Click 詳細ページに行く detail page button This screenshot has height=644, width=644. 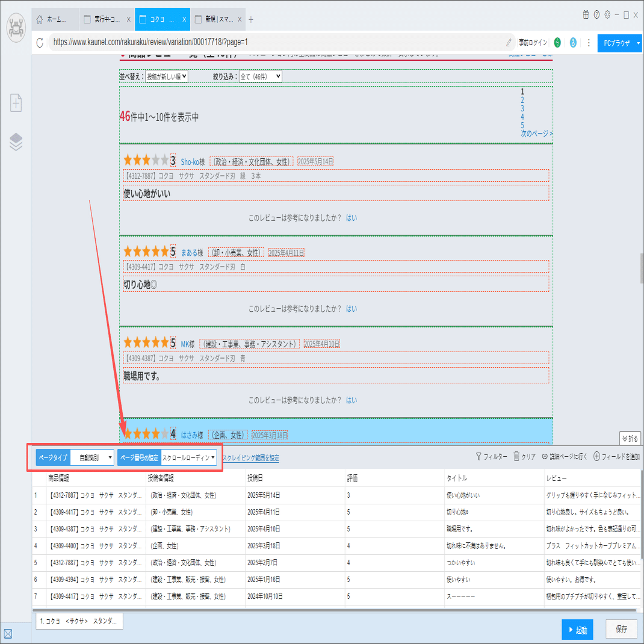[565, 456]
